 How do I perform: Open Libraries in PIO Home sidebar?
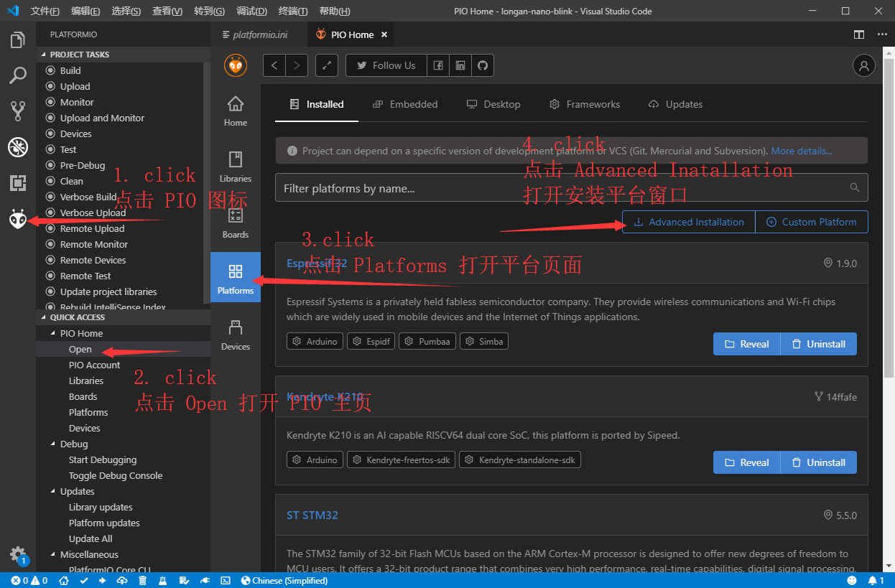point(236,167)
